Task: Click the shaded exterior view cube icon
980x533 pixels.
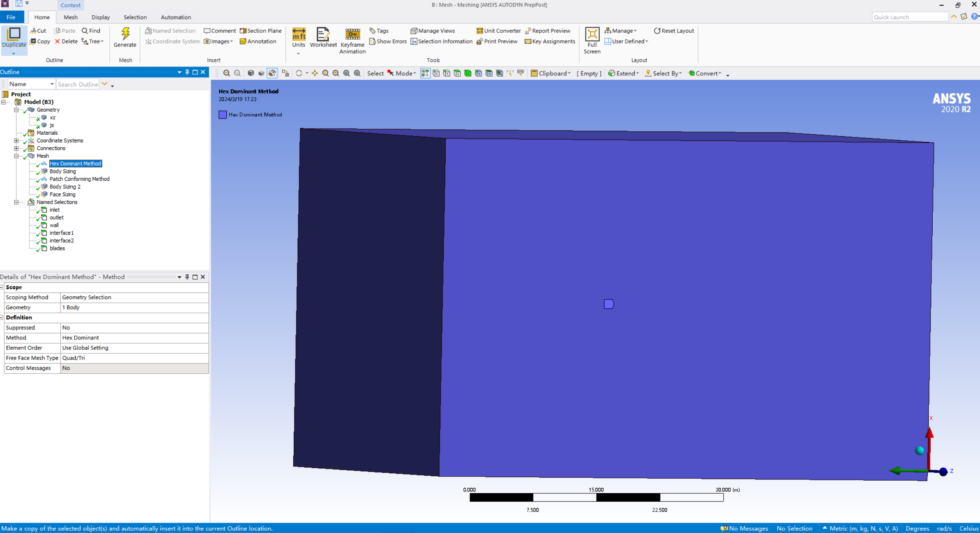Action: [x=251, y=73]
